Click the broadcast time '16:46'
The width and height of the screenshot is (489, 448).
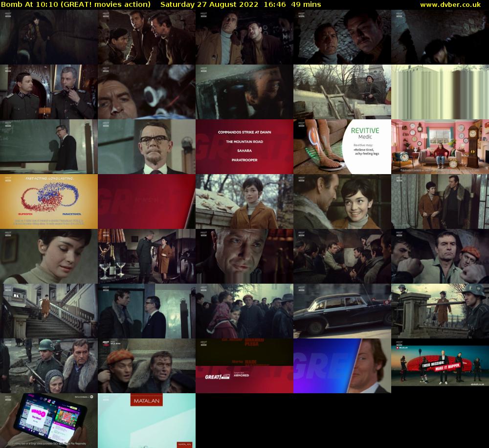point(275,5)
